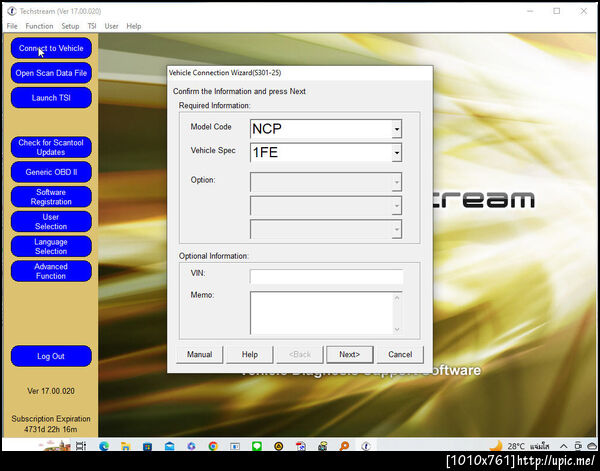
Task: Open the Mail app from taskbar
Action: (x=170, y=446)
